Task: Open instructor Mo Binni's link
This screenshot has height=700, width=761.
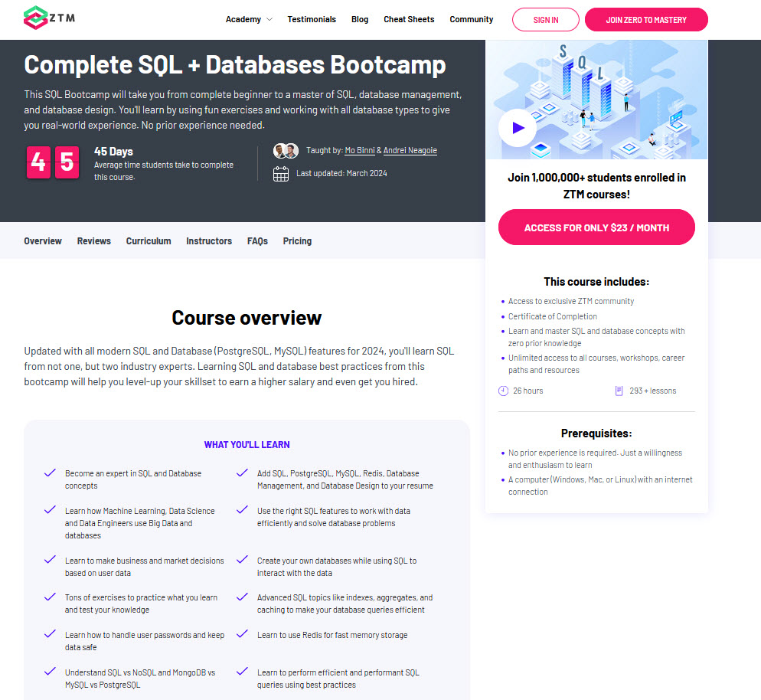Action: coord(360,150)
